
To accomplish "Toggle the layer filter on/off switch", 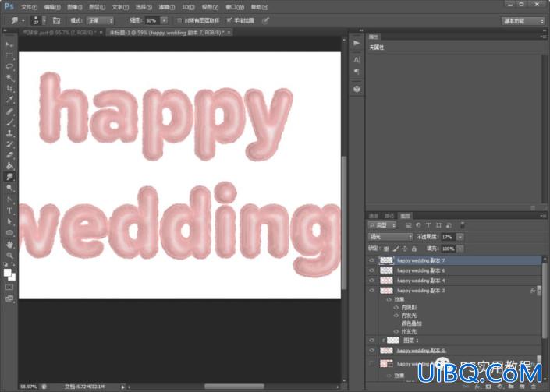I will (463, 225).
